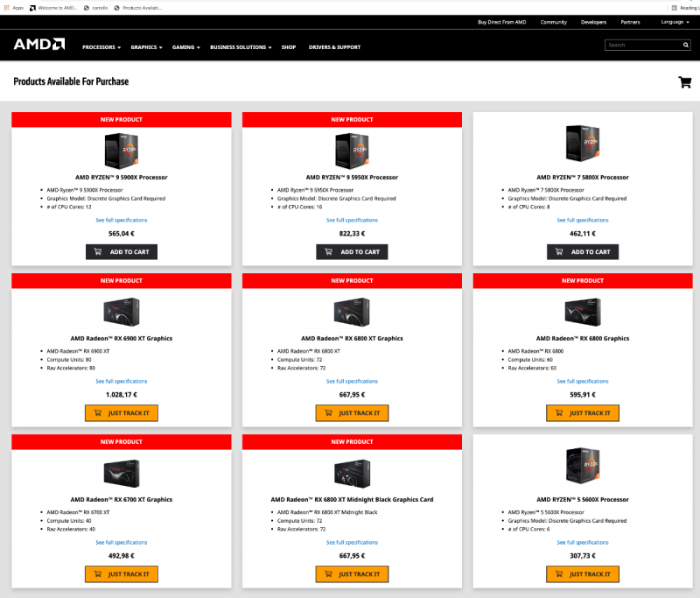
Task: Click AMD RYZEN 5 5600X Processor title
Action: pyautogui.click(x=583, y=500)
